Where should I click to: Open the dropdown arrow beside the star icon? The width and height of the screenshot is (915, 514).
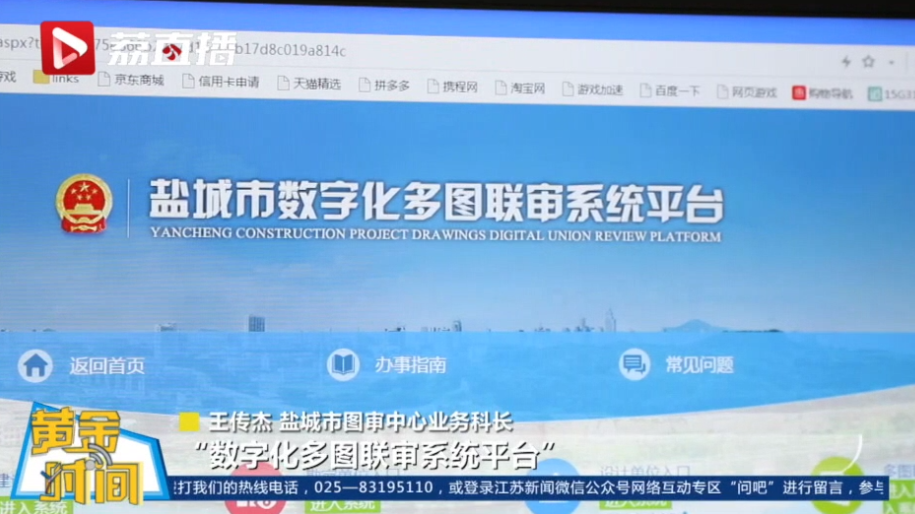892,62
